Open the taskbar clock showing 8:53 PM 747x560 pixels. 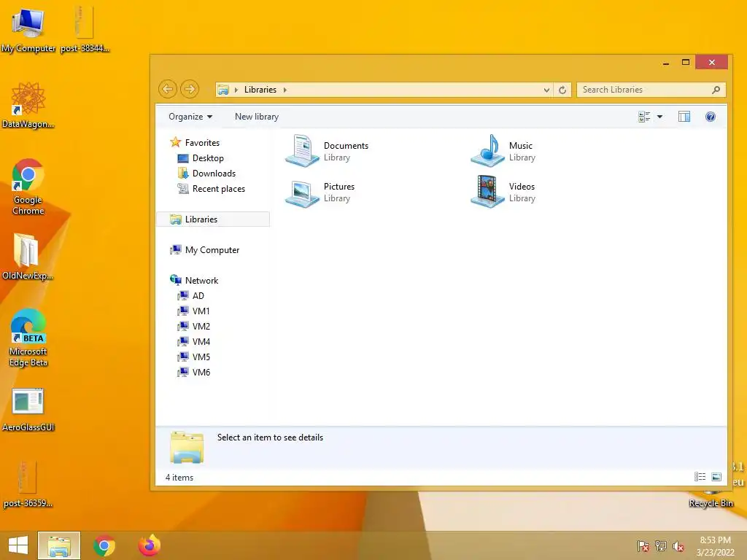click(715, 546)
